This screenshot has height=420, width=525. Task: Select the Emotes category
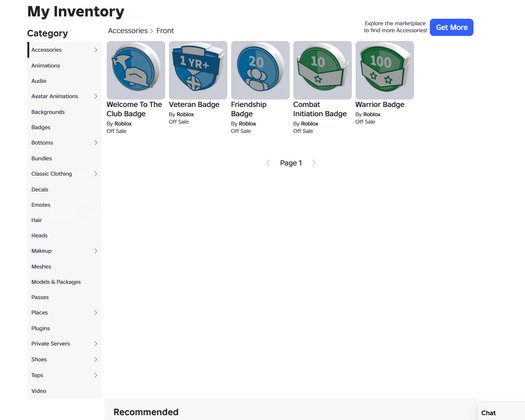(x=41, y=205)
